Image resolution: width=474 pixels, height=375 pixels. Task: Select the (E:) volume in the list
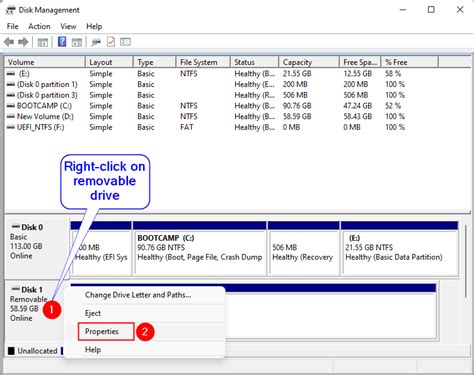tap(221, 74)
